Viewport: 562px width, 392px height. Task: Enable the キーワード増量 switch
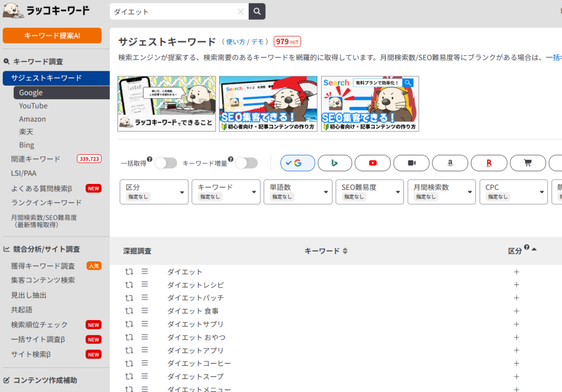246,163
